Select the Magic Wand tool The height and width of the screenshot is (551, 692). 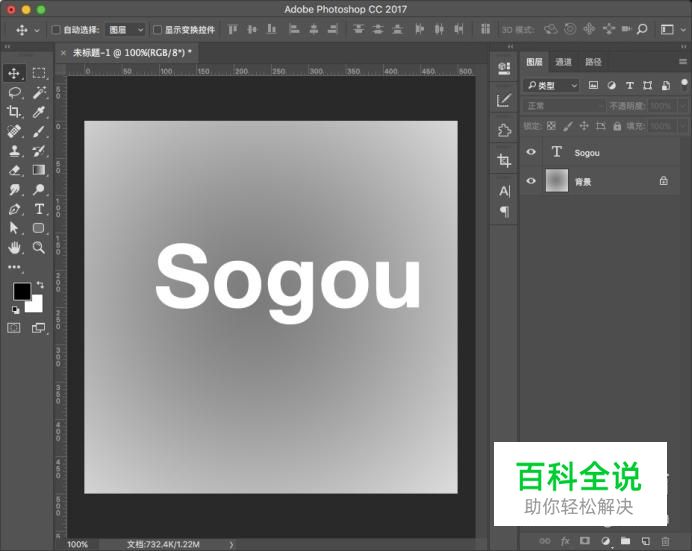pyautogui.click(x=39, y=92)
